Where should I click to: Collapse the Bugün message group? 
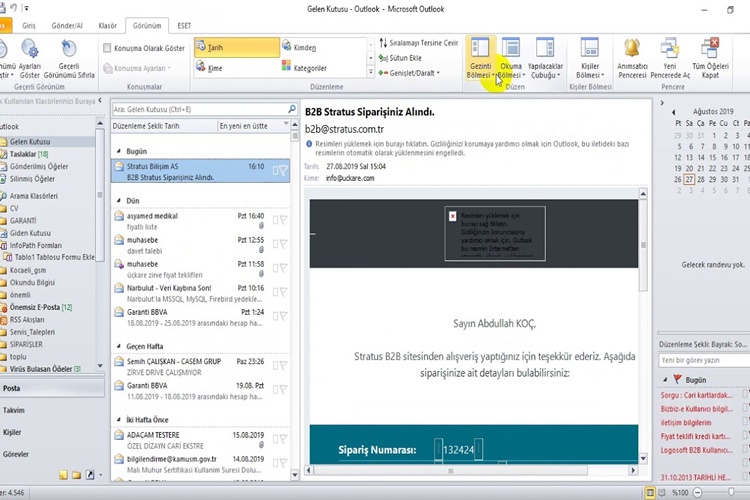click(x=119, y=151)
